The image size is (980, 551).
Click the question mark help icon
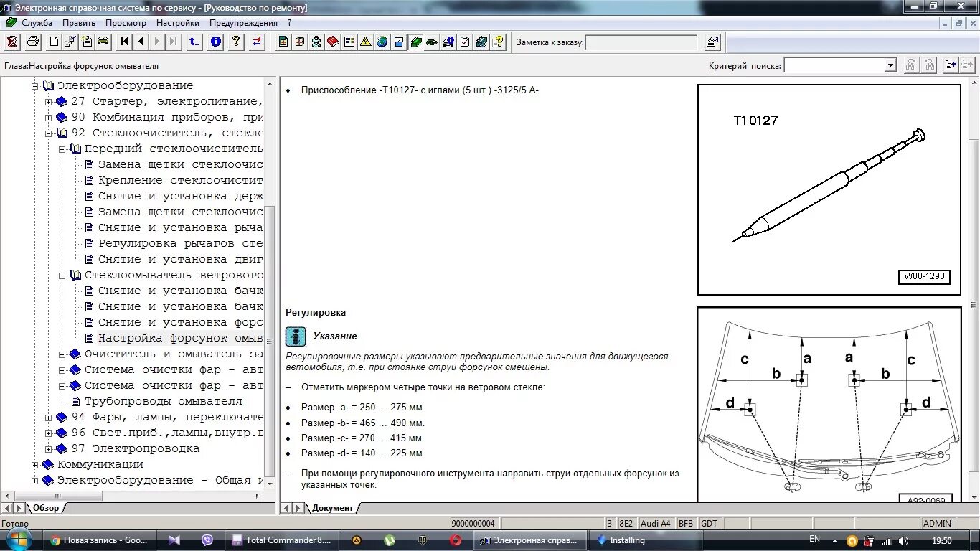click(236, 42)
